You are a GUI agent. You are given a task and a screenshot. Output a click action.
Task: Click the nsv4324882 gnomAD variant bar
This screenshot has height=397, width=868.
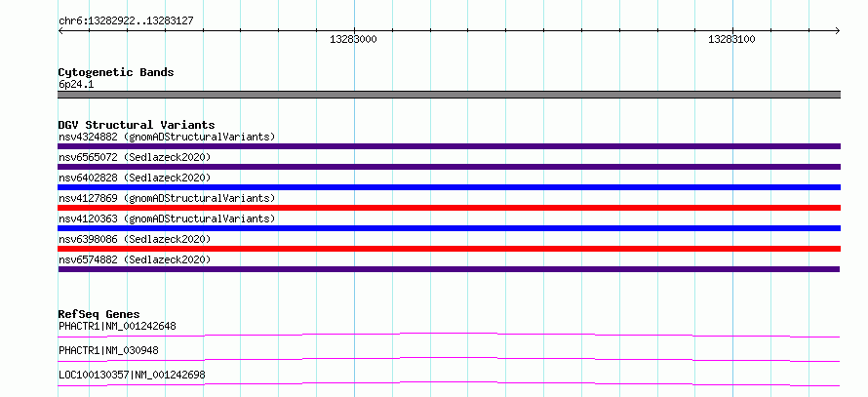coord(449,146)
